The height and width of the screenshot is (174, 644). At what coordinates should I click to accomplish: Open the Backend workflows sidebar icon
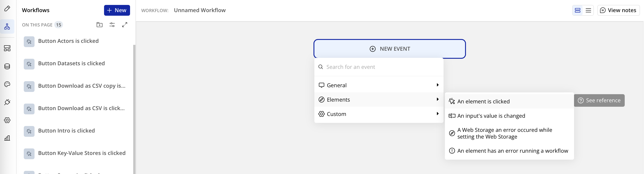[x=7, y=48]
